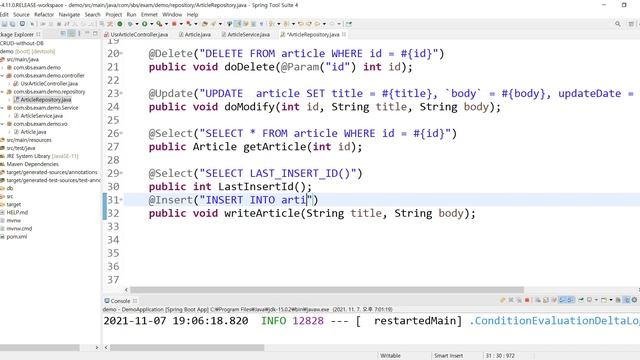Select pom.xml in Package Explorer

(x=17, y=236)
